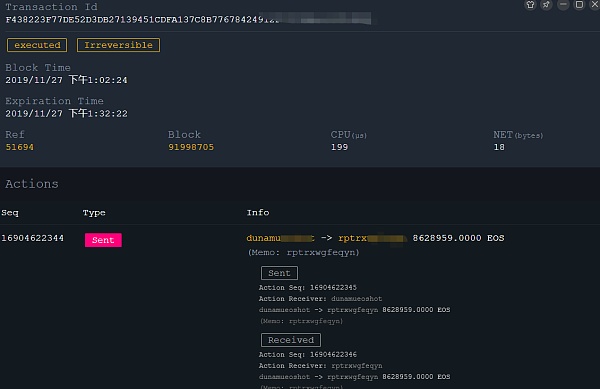Click the Actions section heading
This screenshot has width=600, height=389.
coord(32,184)
